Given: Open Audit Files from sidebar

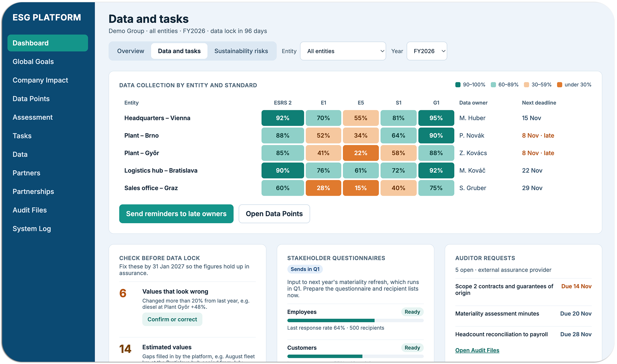Looking at the screenshot, I should click(x=30, y=210).
